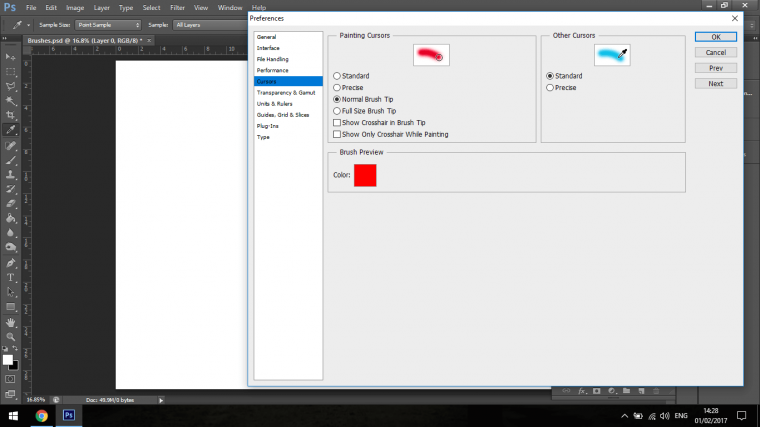
Task: Select the Clone Stamp tool
Action: tap(10, 174)
